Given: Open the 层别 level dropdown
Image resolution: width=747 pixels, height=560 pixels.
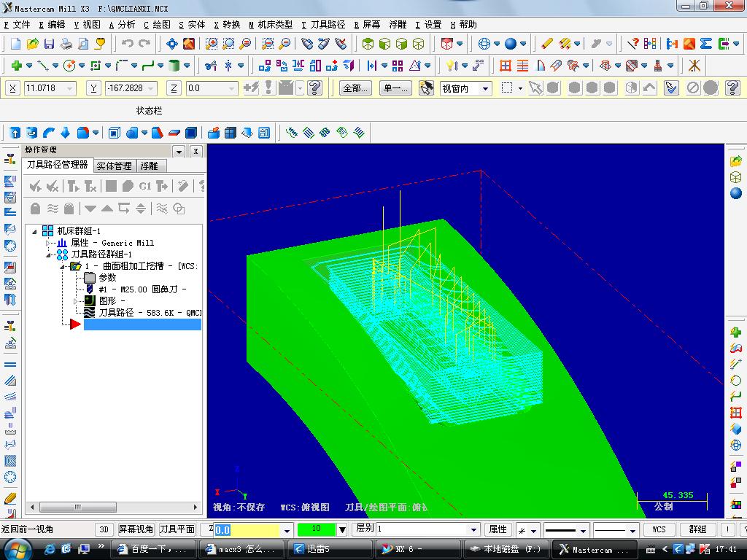Looking at the screenshot, I should (x=473, y=529).
